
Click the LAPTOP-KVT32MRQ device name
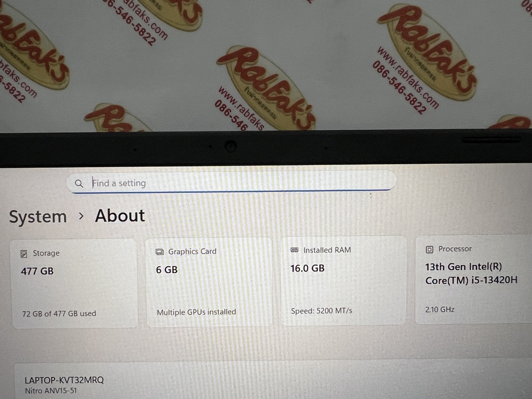[64, 379]
